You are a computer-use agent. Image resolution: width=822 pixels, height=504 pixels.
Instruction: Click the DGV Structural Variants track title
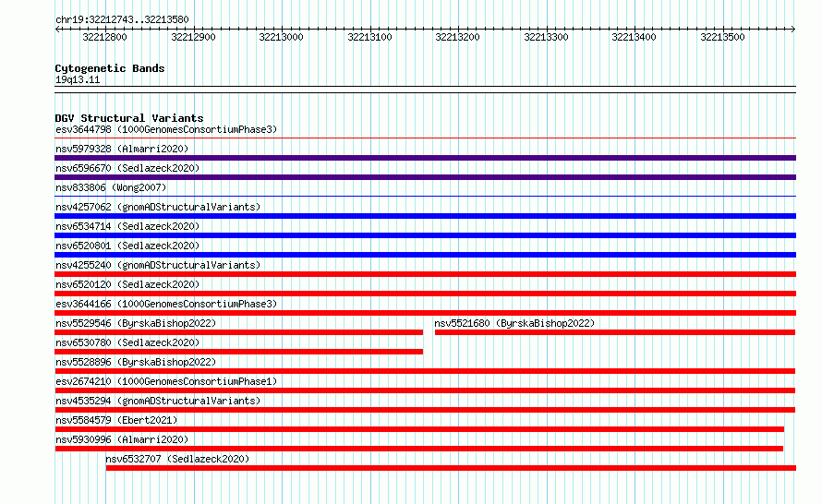(x=129, y=118)
